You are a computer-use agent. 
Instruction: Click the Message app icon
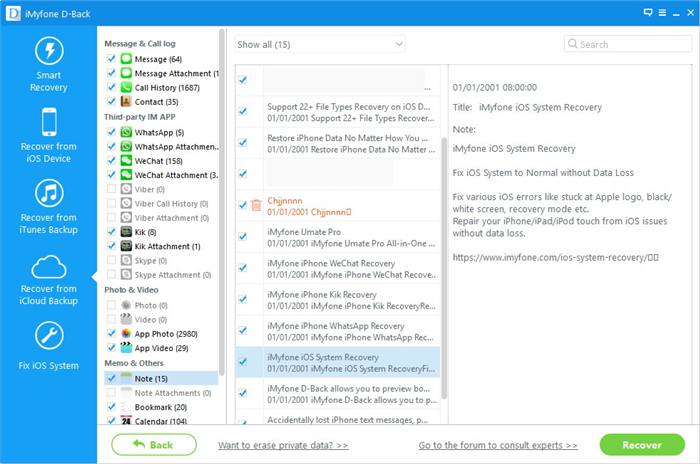pyautogui.click(x=126, y=59)
